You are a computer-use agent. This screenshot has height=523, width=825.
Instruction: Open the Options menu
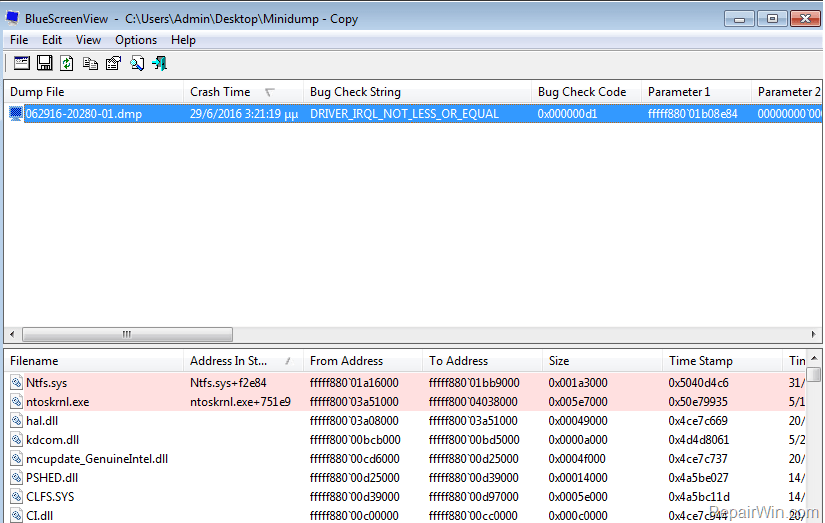(136, 40)
